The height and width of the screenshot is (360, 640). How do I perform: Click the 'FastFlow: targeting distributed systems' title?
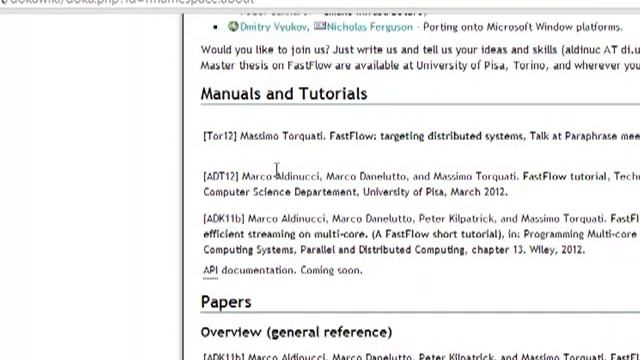426,136
